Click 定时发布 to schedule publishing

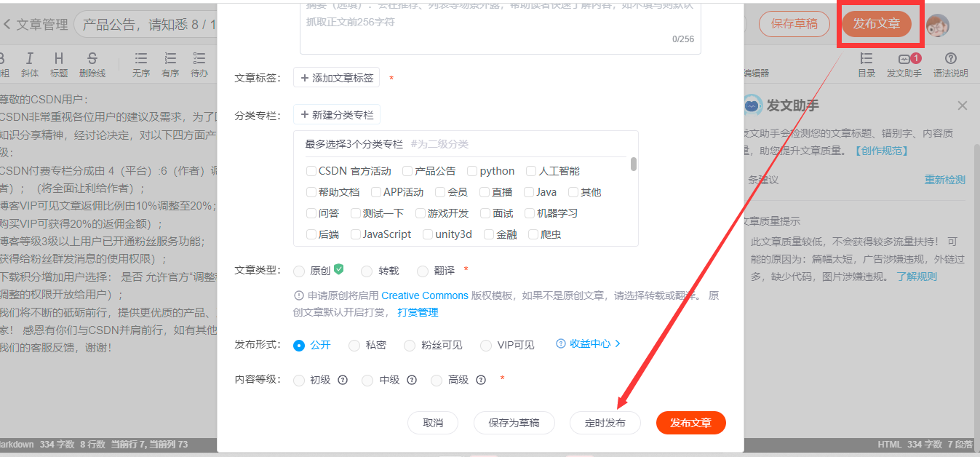click(605, 423)
